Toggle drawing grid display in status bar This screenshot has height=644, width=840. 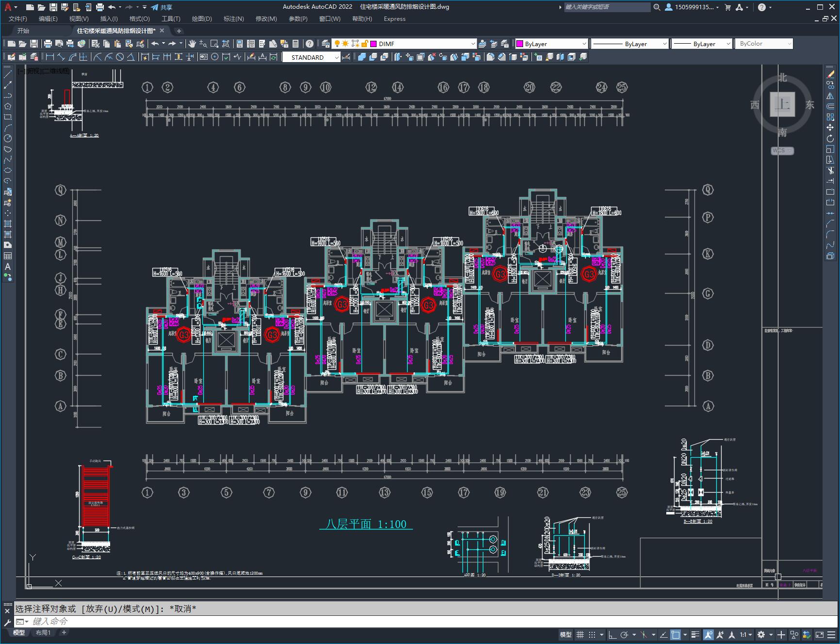click(580, 634)
